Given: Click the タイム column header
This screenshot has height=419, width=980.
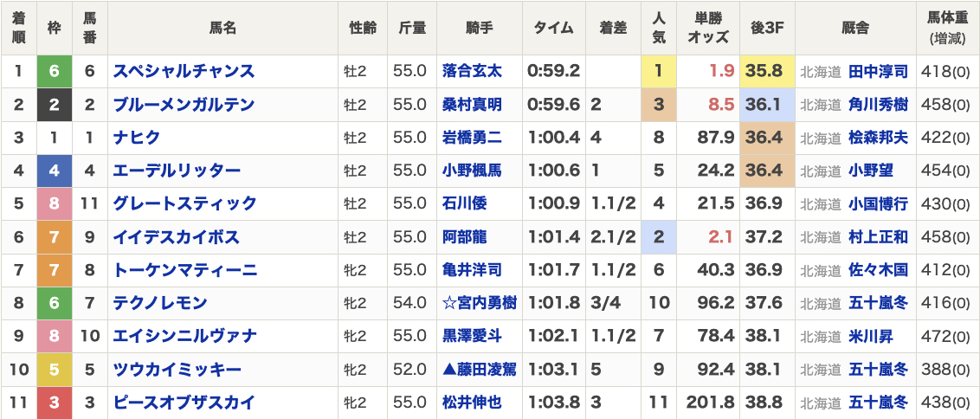Looking at the screenshot, I should coord(553,29).
